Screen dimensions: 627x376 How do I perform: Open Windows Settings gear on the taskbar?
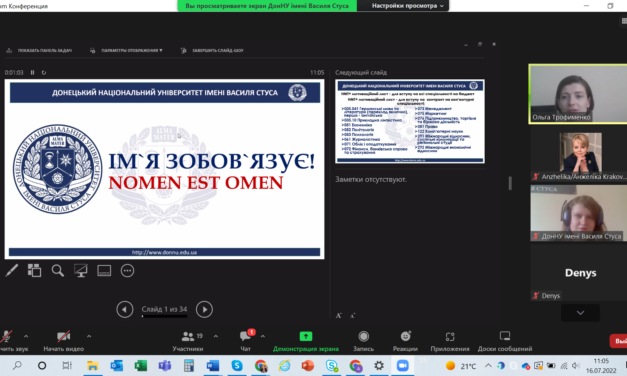point(379,365)
